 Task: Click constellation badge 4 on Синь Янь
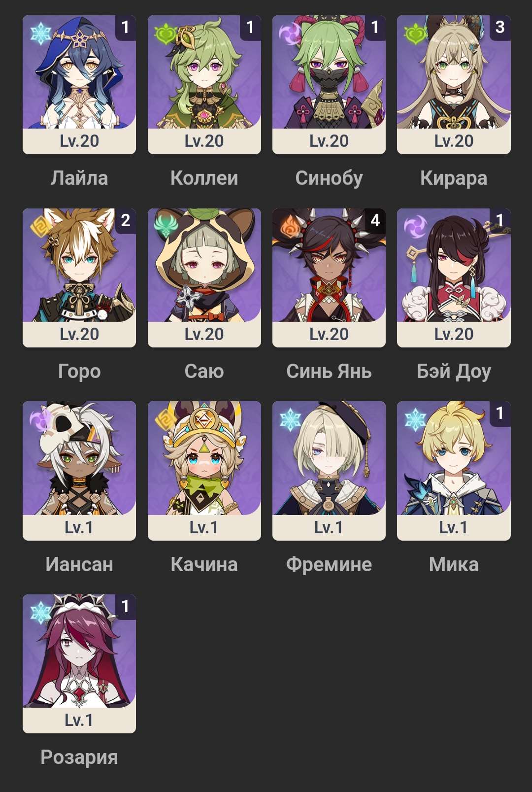[x=375, y=220]
